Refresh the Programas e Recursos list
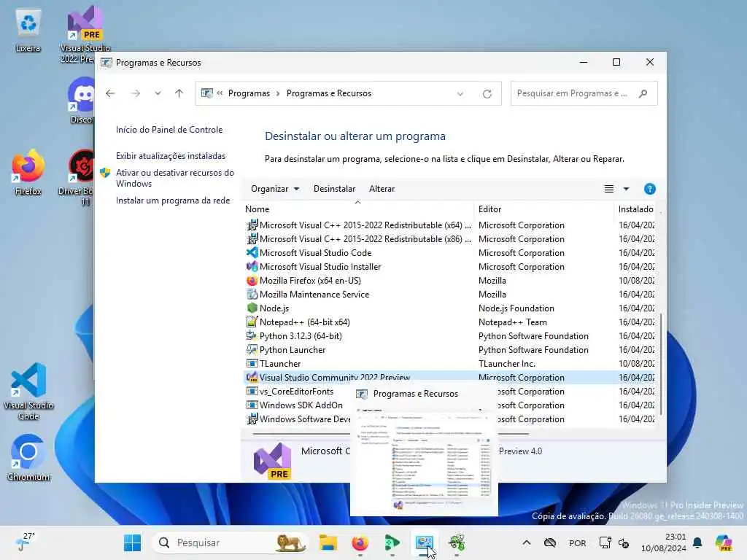Screen dimensions: 747x560 coord(487,94)
